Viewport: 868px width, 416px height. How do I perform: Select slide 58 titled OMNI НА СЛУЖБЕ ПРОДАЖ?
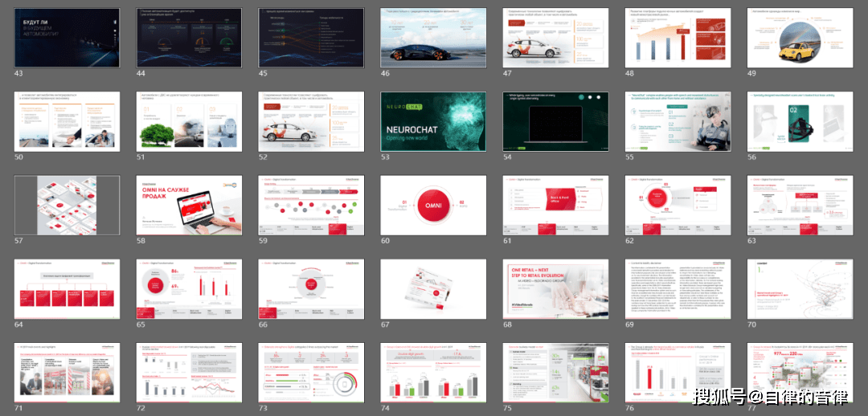coord(189,206)
